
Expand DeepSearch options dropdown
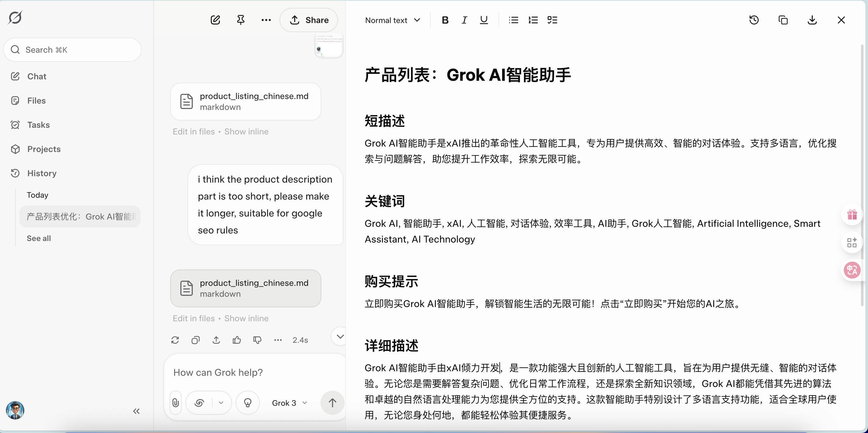pos(221,403)
